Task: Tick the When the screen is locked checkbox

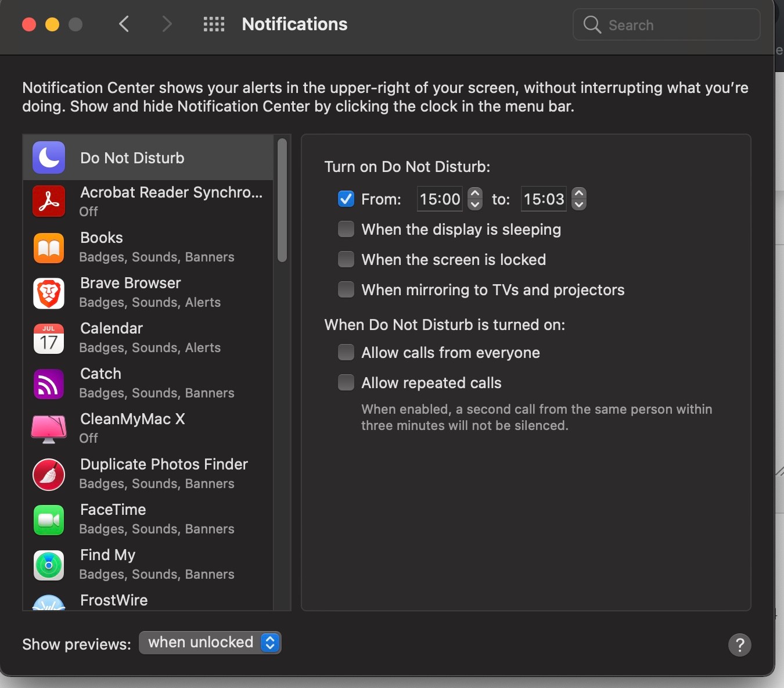Action: click(x=346, y=260)
